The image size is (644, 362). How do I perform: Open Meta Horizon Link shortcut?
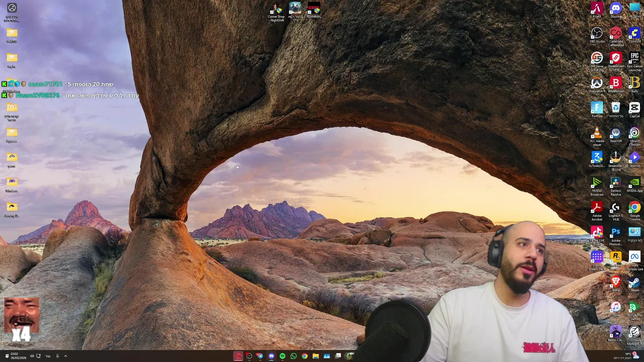(x=634, y=260)
